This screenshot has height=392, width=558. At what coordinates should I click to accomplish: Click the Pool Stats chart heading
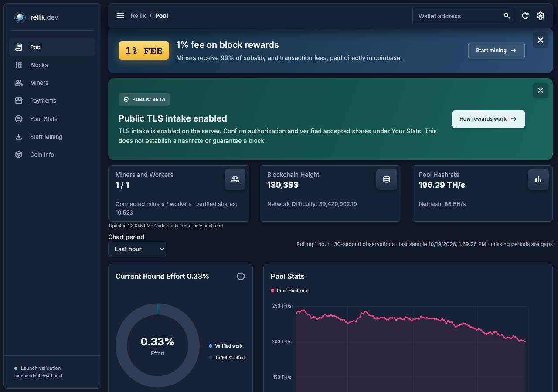[x=288, y=276]
